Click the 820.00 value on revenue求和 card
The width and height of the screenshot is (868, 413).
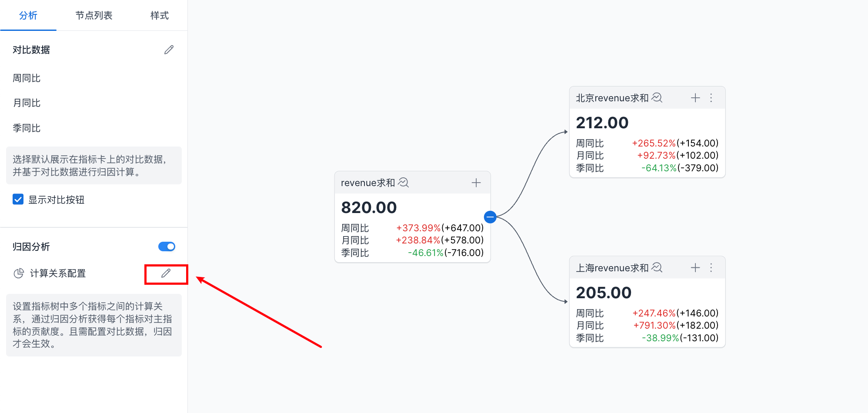(x=369, y=207)
